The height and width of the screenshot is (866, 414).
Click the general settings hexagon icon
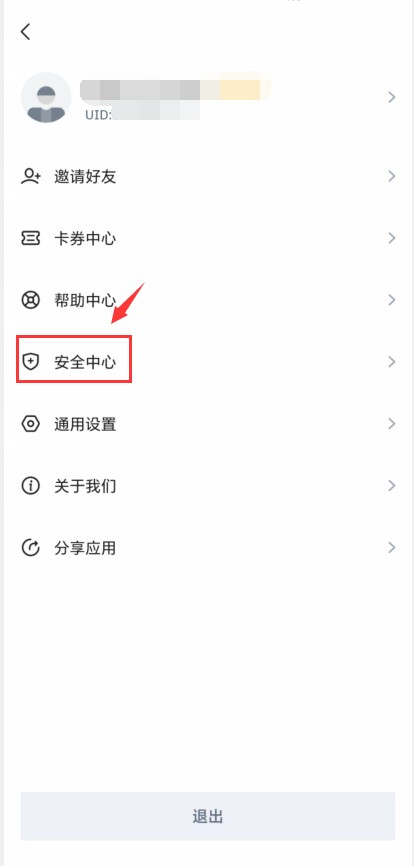[30, 424]
